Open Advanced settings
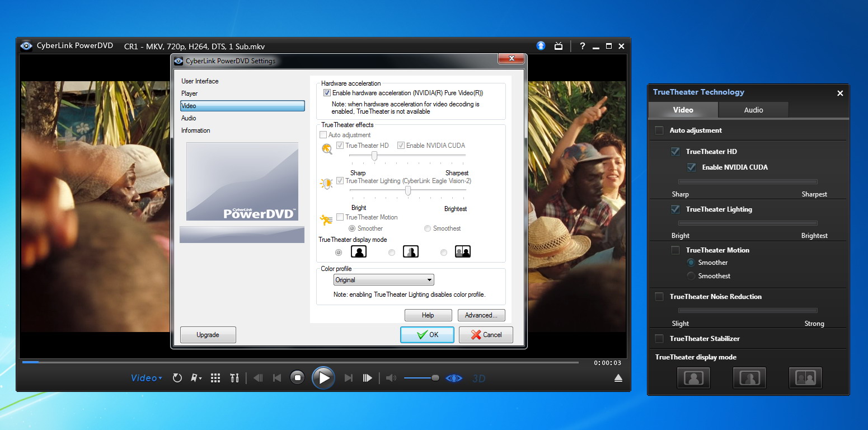 [481, 315]
